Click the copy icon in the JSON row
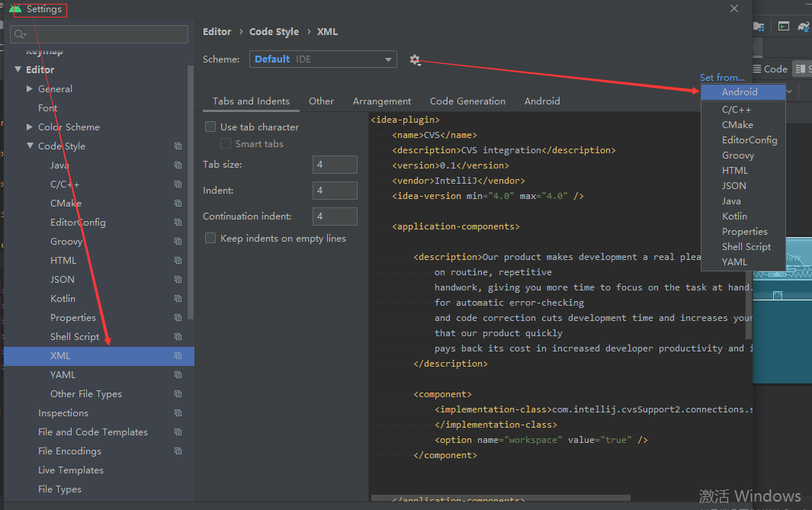 [x=178, y=280]
